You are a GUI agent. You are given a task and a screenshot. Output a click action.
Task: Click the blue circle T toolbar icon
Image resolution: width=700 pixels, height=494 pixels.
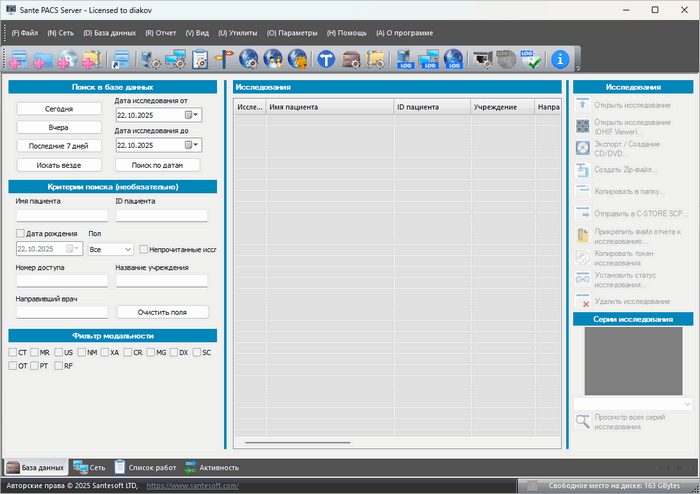(x=326, y=60)
